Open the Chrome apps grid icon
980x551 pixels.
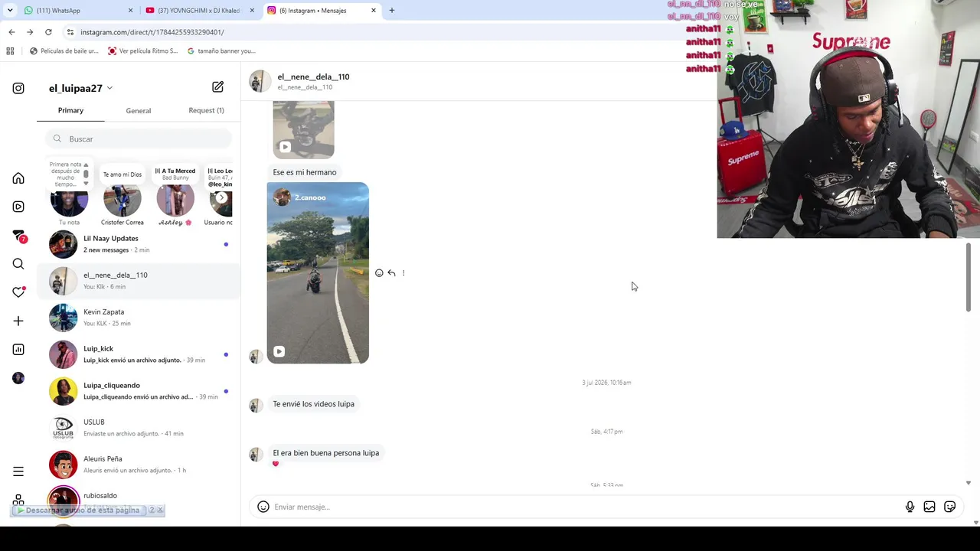click(x=10, y=51)
